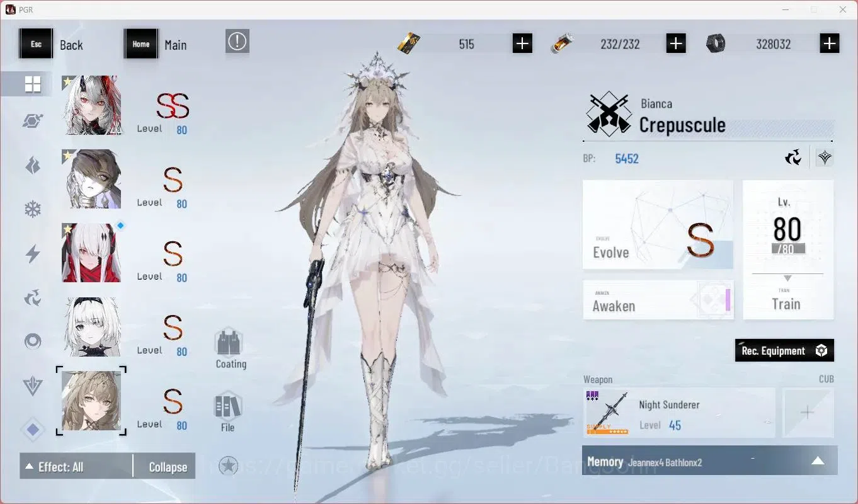The width and height of the screenshot is (858, 504).
Task: Open the Evolve panel
Action: pos(658,225)
